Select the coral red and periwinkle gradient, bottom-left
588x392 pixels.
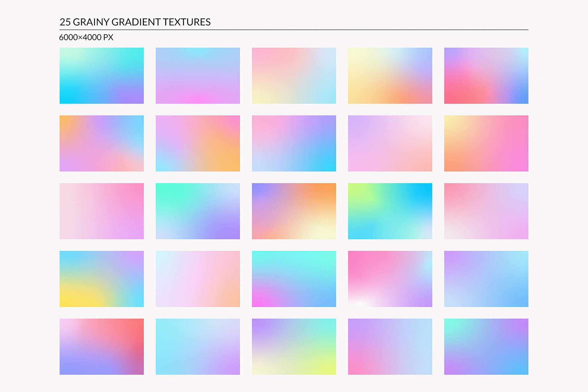tap(101, 346)
